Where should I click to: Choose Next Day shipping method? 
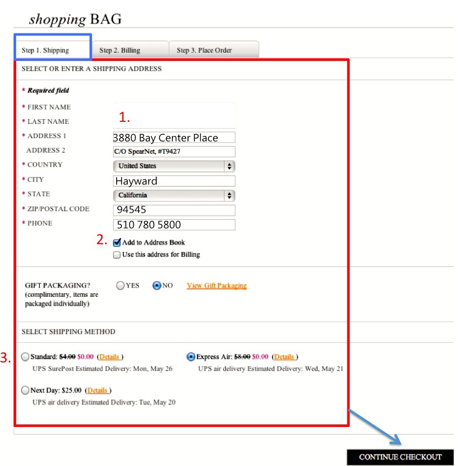tap(25, 390)
